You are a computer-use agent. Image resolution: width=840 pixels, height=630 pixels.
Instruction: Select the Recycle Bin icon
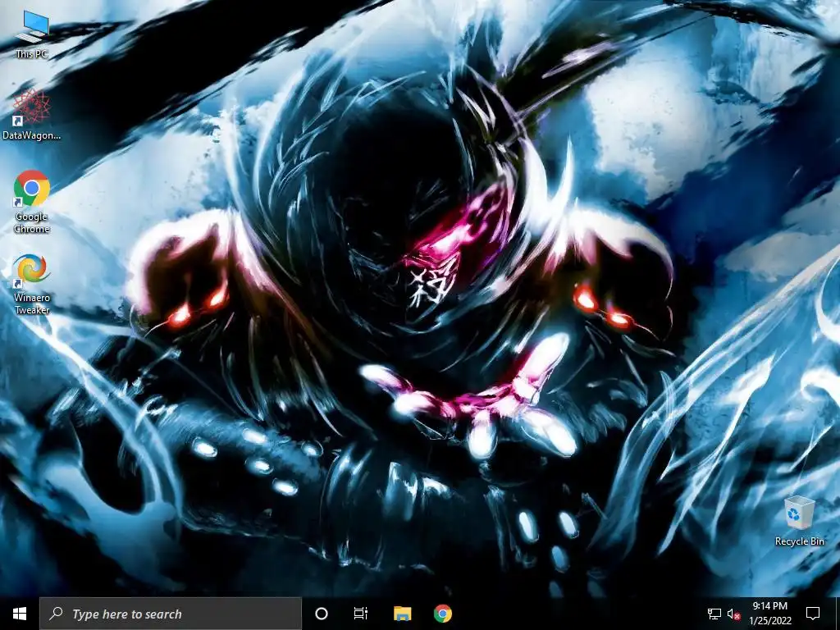click(x=799, y=521)
